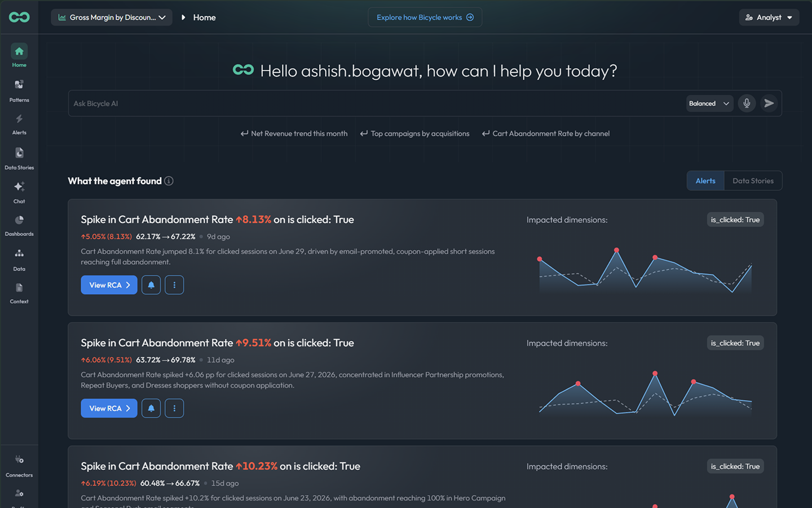Screen dimensions: 812x508
Task: Click the microphone voice input icon
Action: [747, 103]
